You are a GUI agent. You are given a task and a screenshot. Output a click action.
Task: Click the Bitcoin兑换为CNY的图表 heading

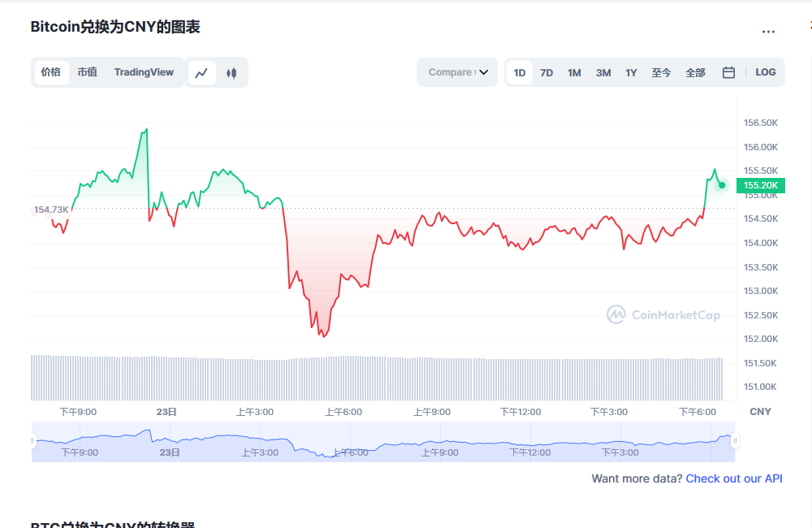[x=115, y=27]
